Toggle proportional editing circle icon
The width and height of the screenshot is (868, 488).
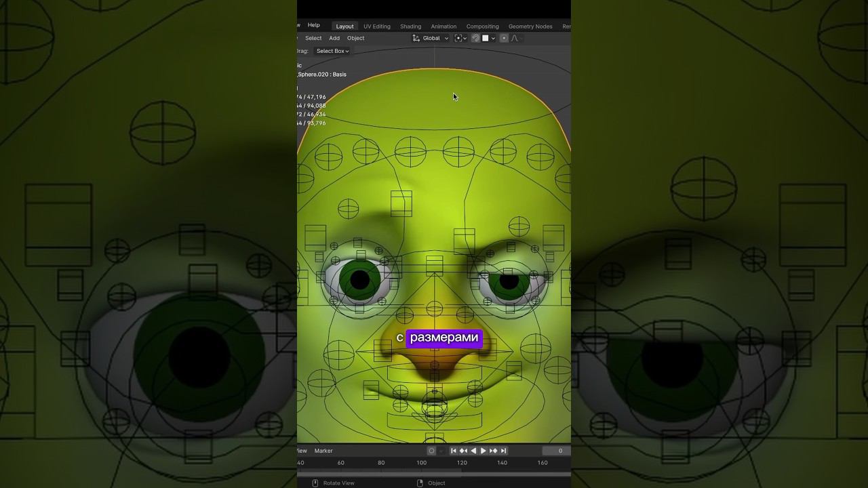pyautogui.click(x=504, y=38)
